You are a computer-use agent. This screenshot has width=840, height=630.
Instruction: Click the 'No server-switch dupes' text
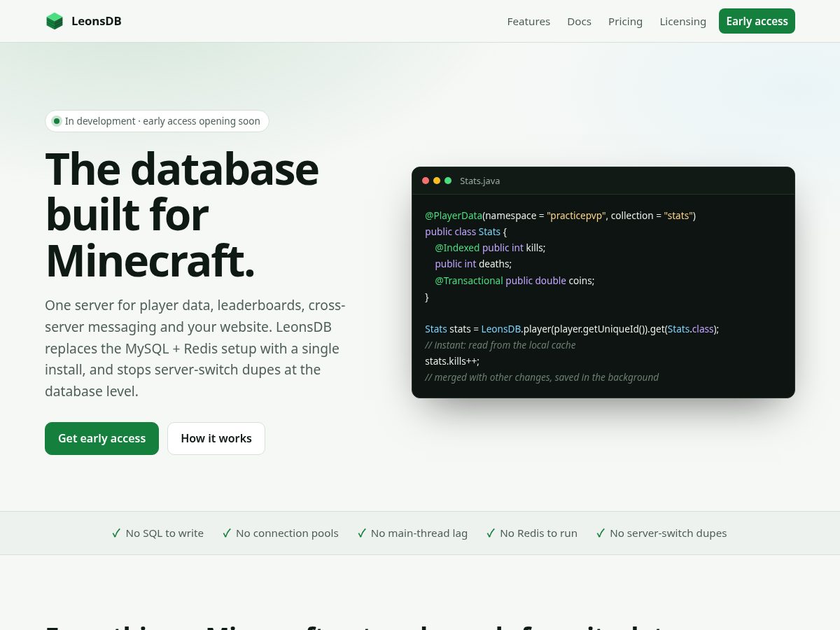668,533
